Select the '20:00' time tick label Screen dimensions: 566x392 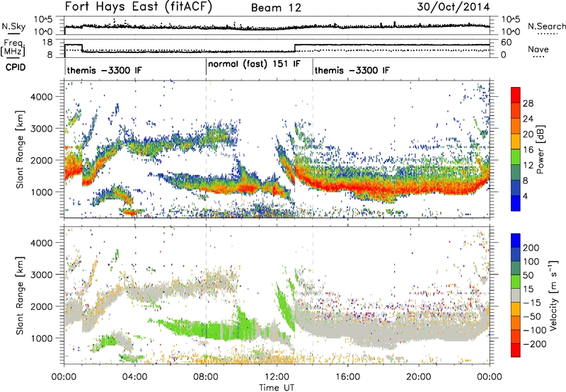click(x=419, y=377)
